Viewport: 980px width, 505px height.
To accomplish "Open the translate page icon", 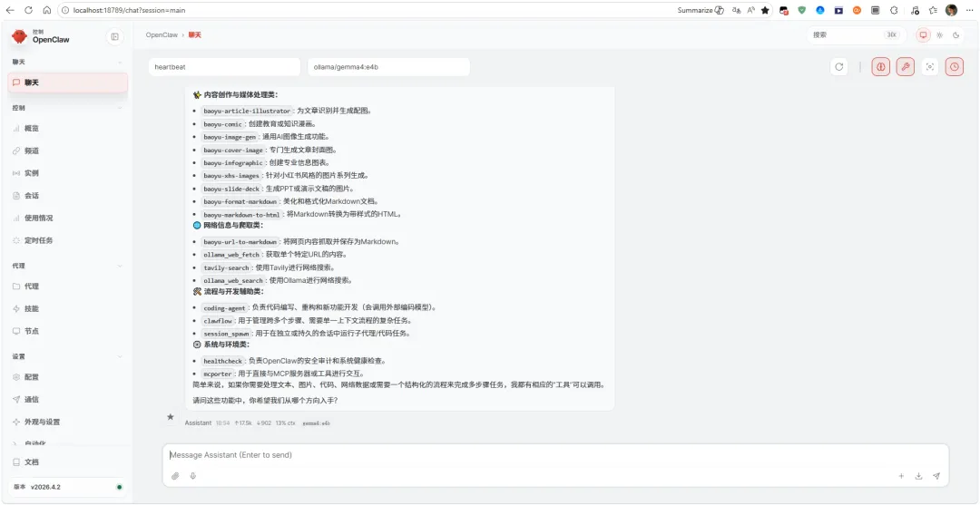I will click(x=737, y=10).
